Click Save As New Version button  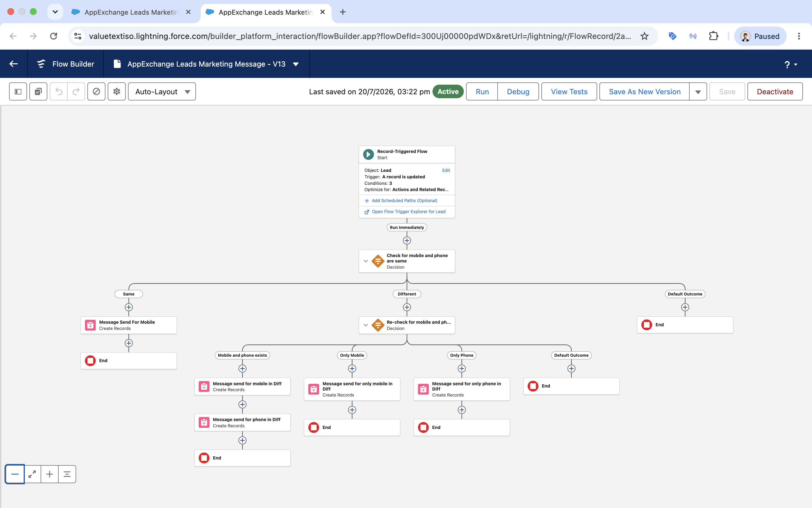point(645,91)
